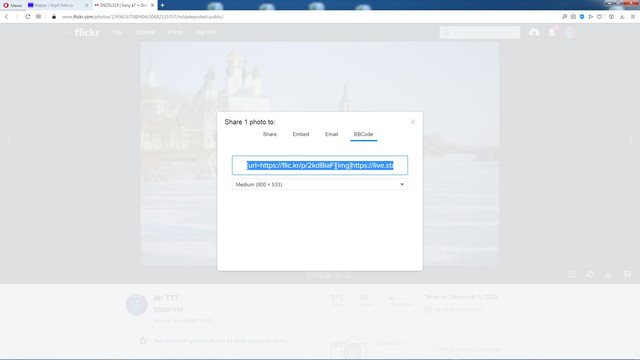Open browser downloads icon in toolbar
Viewport: 640px width, 360px height.
coord(622,17)
